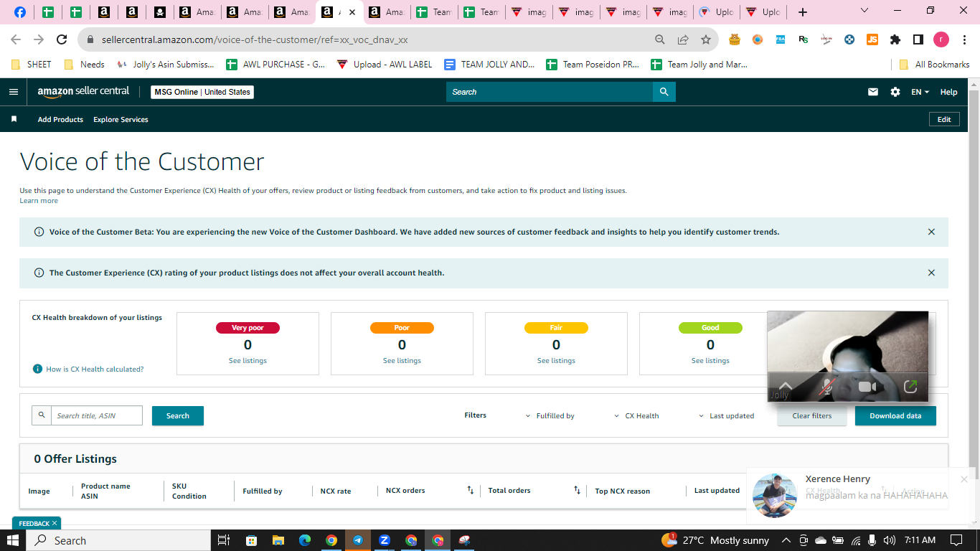Close the CX rating account health notice

(x=931, y=273)
